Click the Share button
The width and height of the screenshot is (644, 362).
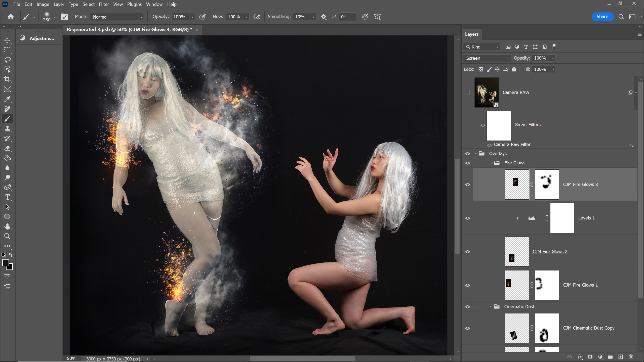coord(602,17)
